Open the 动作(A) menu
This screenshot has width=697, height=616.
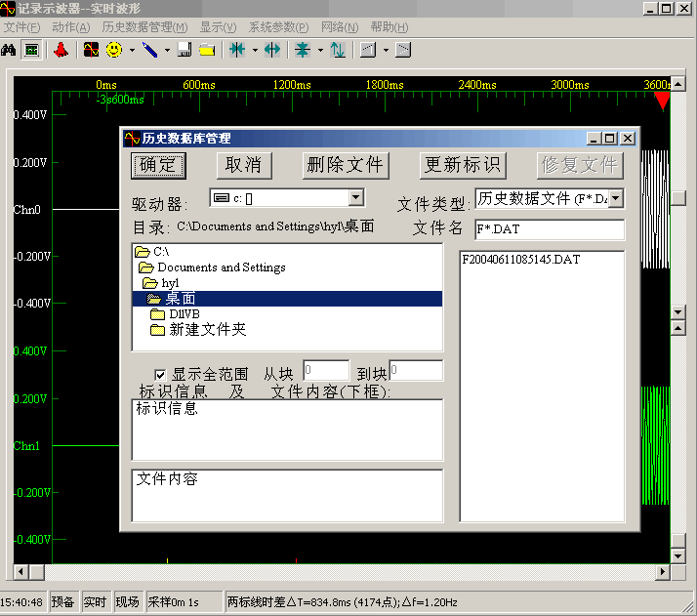70,27
